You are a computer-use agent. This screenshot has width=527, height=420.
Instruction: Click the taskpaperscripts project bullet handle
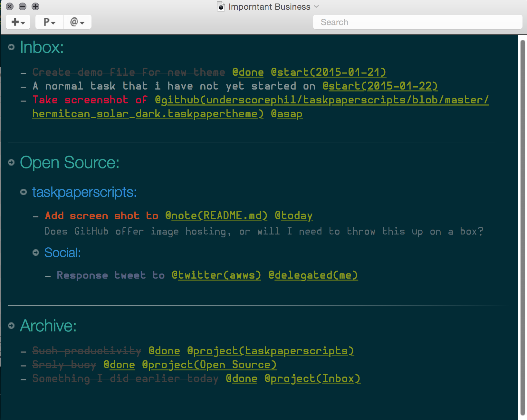point(24,192)
